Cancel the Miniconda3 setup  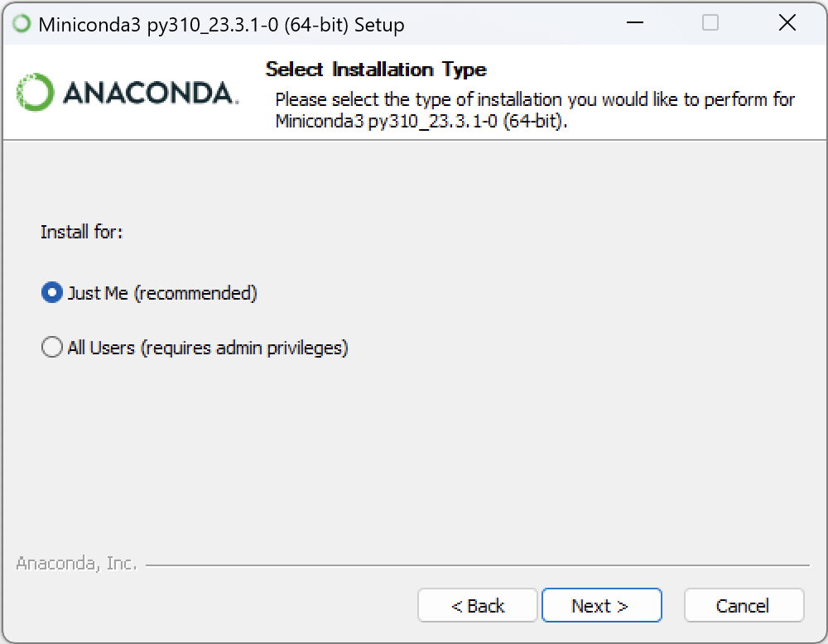point(744,605)
